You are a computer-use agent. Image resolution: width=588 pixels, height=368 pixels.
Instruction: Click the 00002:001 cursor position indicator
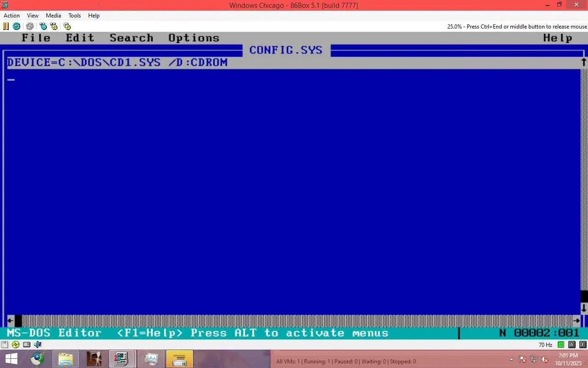pyautogui.click(x=547, y=333)
